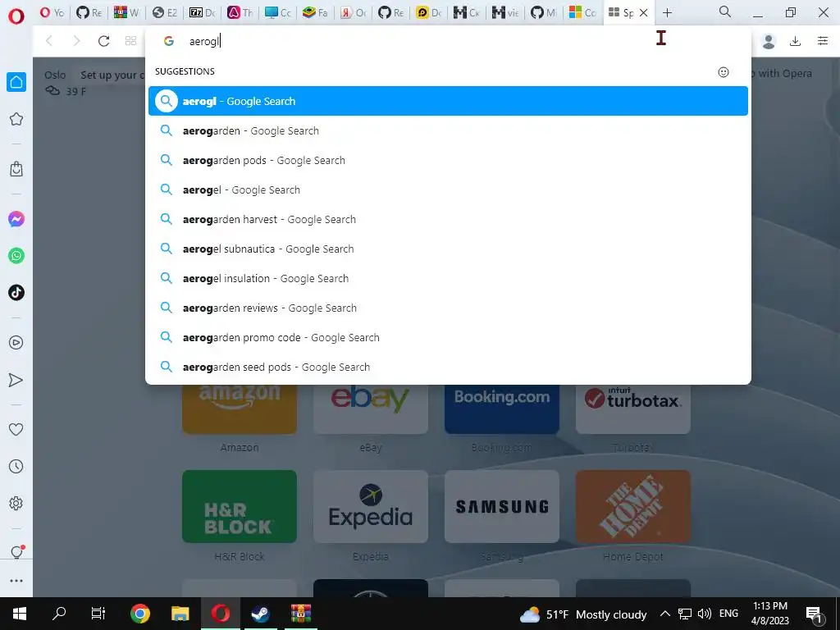Screen dimensions: 840x630
Task: Click the Google search engine icon in address bar
Action: (169, 41)
